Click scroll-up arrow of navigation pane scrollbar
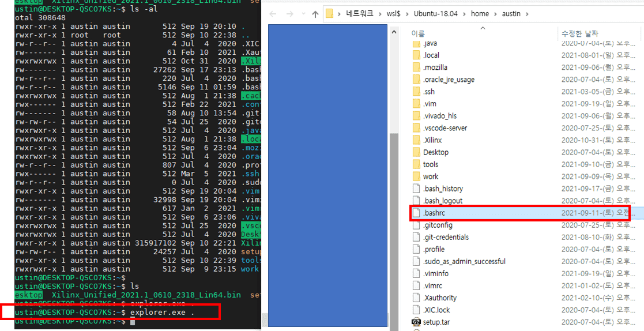The image size is (644, 331). pos(394,32)
